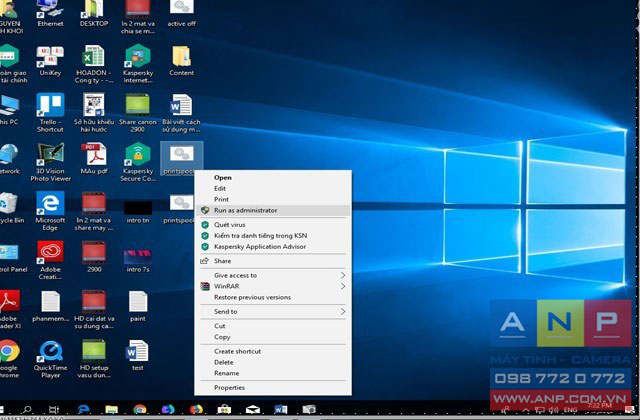Select the QuickTime Player shortcut
Image resolution: width=640 pixels, height=420 pixels.
tap(50, 359)
